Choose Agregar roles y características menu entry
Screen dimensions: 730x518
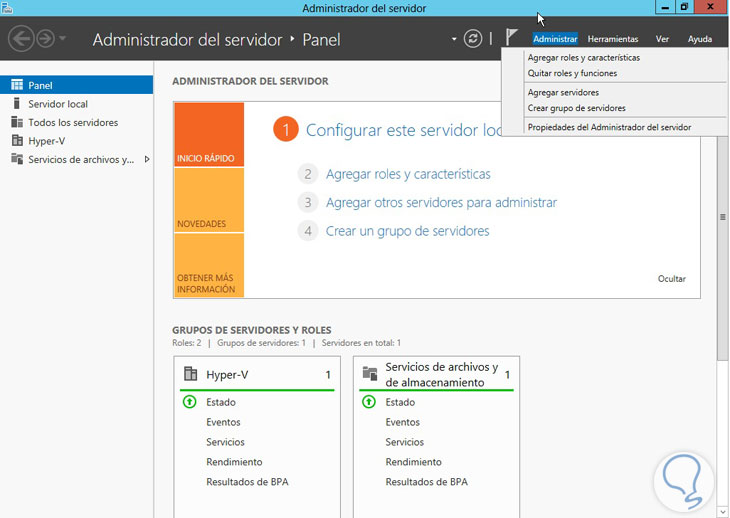(x=584, y=58)
